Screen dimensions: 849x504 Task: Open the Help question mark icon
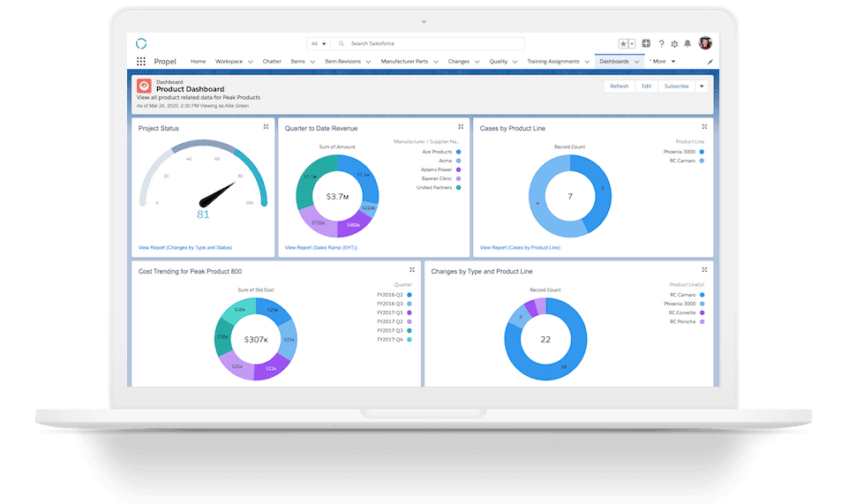pos(661,43)
